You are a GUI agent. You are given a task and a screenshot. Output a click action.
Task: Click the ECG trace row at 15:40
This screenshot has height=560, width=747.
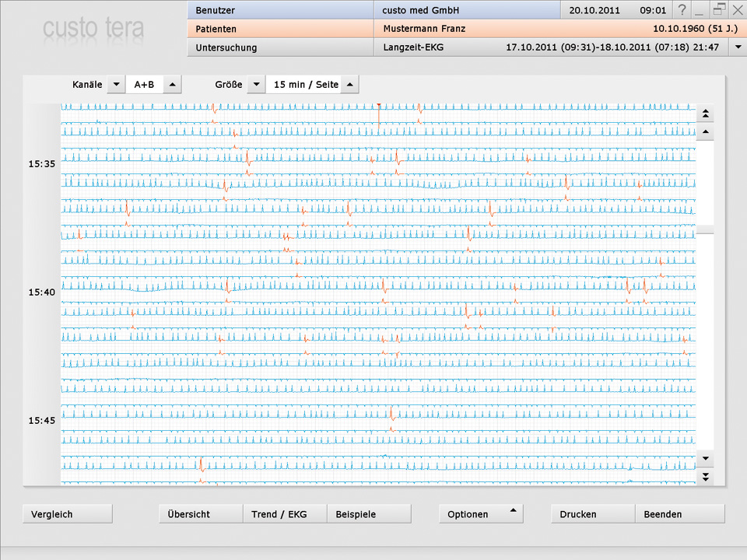pos(377,286)
